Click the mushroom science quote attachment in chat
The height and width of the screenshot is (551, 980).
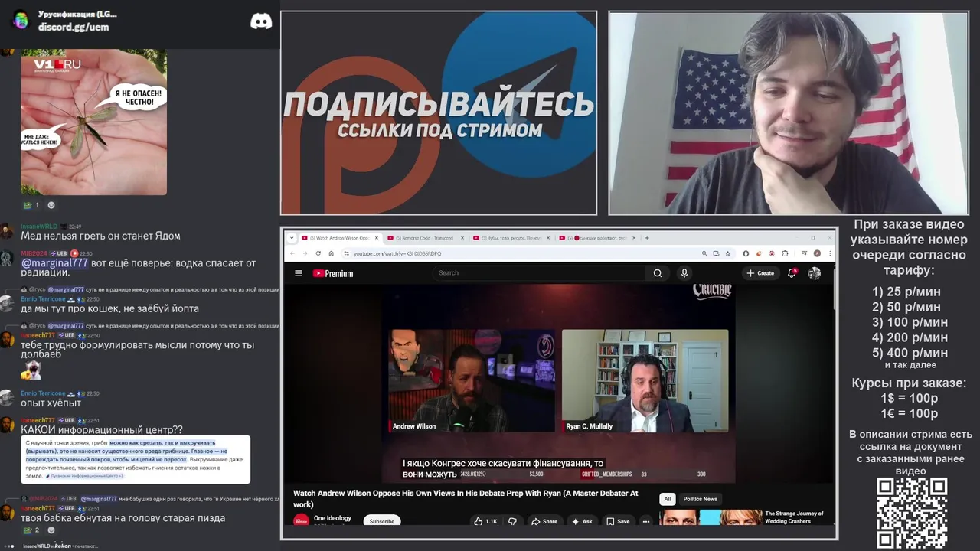136,459
